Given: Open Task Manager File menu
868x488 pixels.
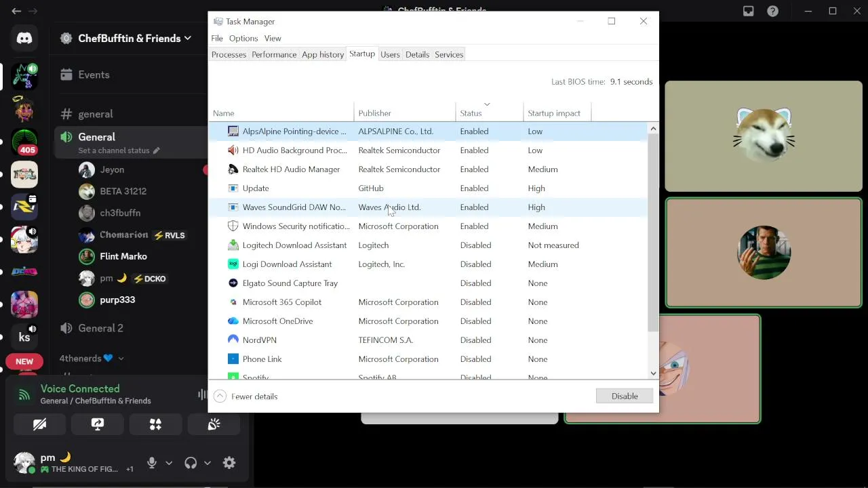Looking at the screenshot, I should 217,39.
